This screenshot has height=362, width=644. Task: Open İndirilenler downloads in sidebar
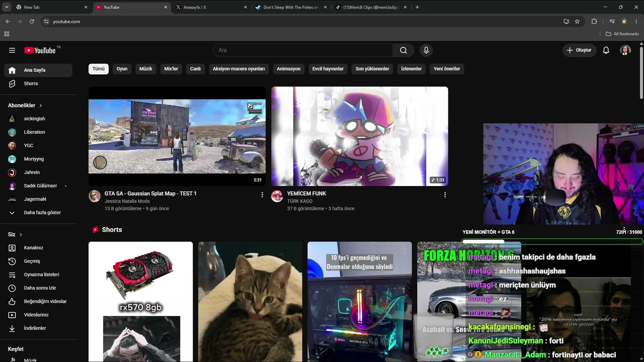click(38, 328)
